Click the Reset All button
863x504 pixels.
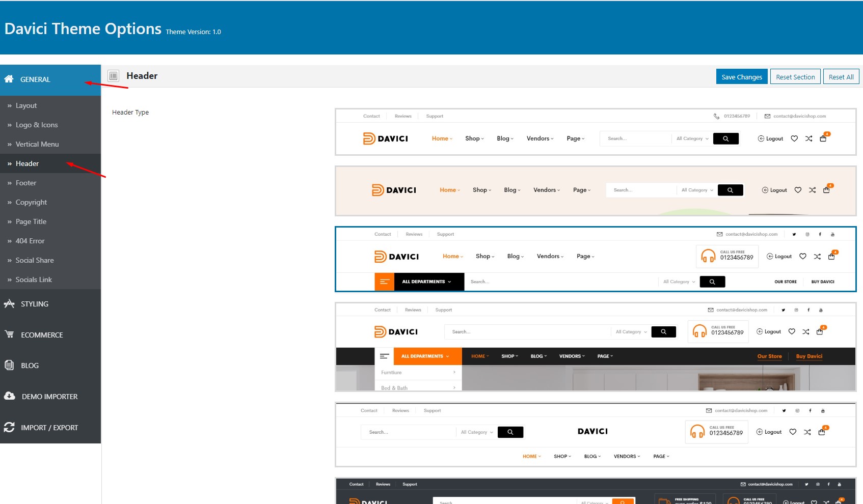841,77
